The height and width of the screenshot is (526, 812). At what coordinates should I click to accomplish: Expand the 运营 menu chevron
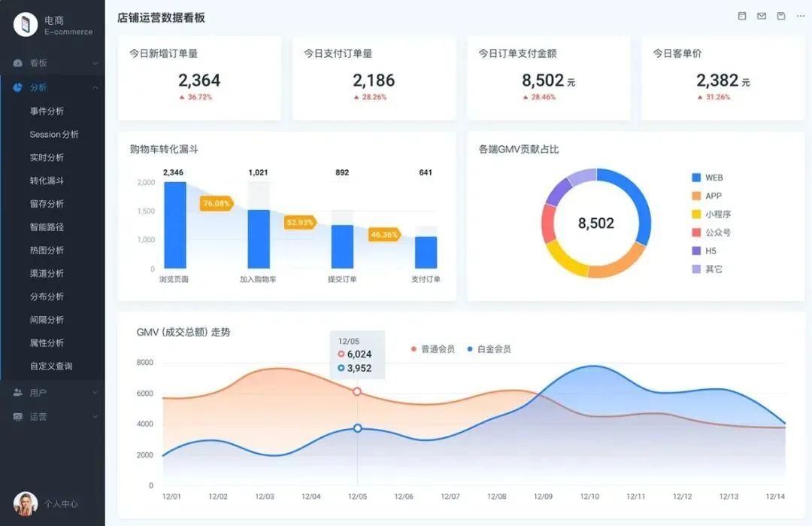[95, 416]
